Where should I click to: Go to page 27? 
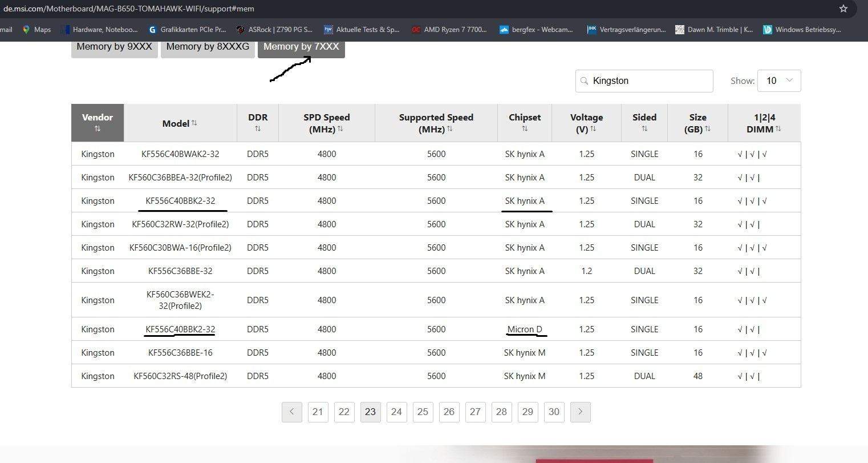coord(476,412)
